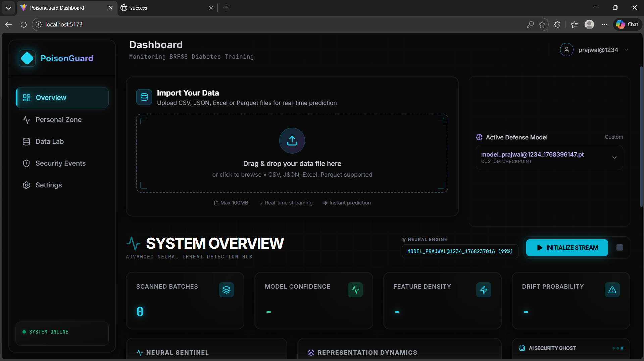Click the Custom label in defense panel
644x361 pixels.
[613, 137]
